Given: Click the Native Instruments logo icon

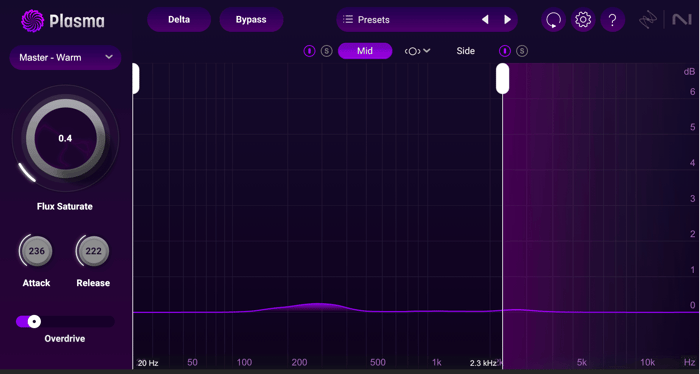Looking at the screenshot, I should 682,20.
